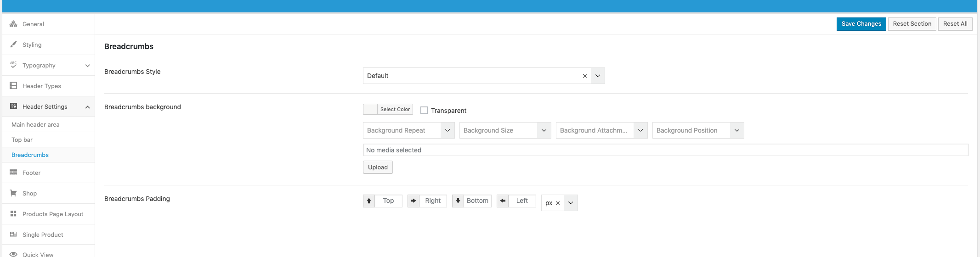This screenshot has width=980, height=257.
Task: Click the up-arrow Top padding icon
Action: 369,201
